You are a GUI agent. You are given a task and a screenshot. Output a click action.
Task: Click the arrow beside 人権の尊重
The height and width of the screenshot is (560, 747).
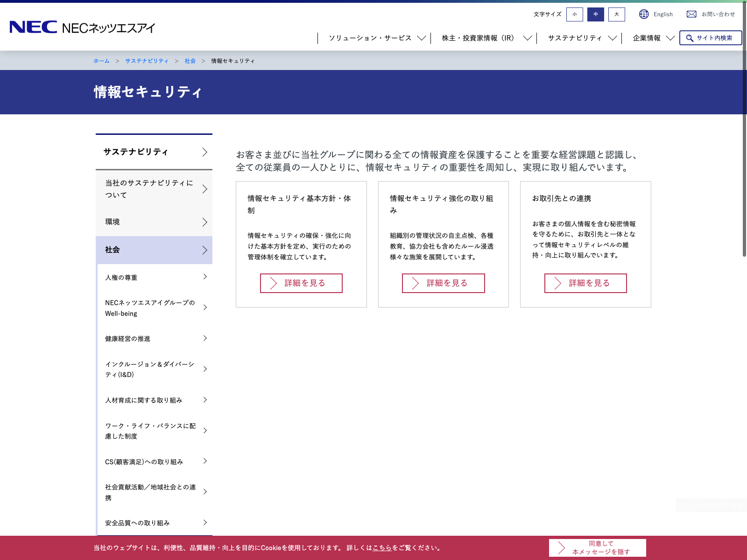click(205, 277)
